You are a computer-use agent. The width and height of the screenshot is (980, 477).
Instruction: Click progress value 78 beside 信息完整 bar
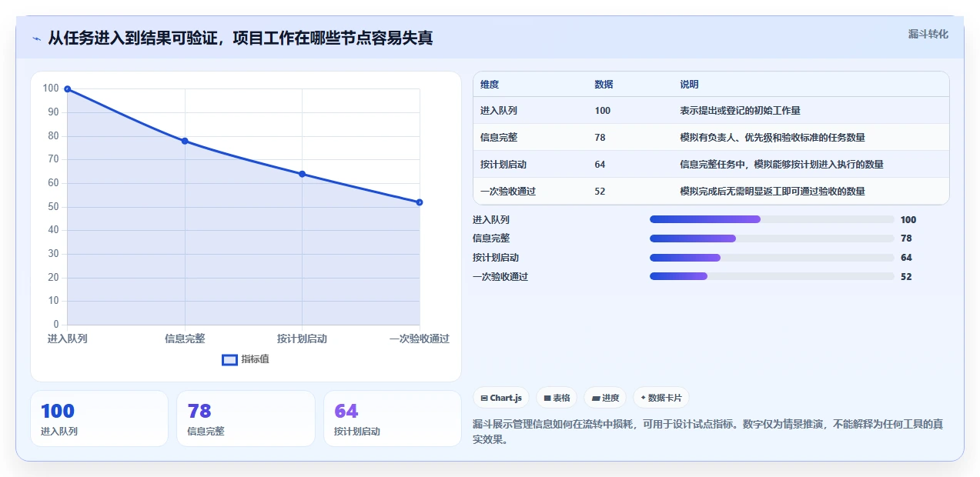click(x=906, y=239)
